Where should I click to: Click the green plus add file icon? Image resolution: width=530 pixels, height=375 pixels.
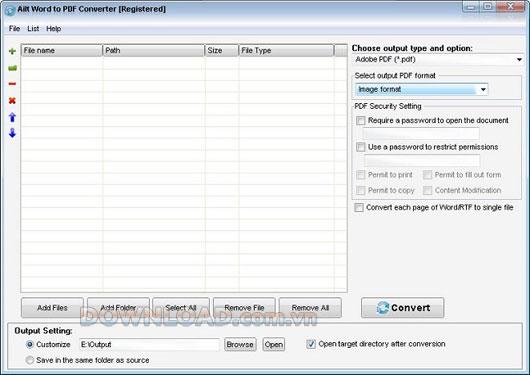[12, 51]
